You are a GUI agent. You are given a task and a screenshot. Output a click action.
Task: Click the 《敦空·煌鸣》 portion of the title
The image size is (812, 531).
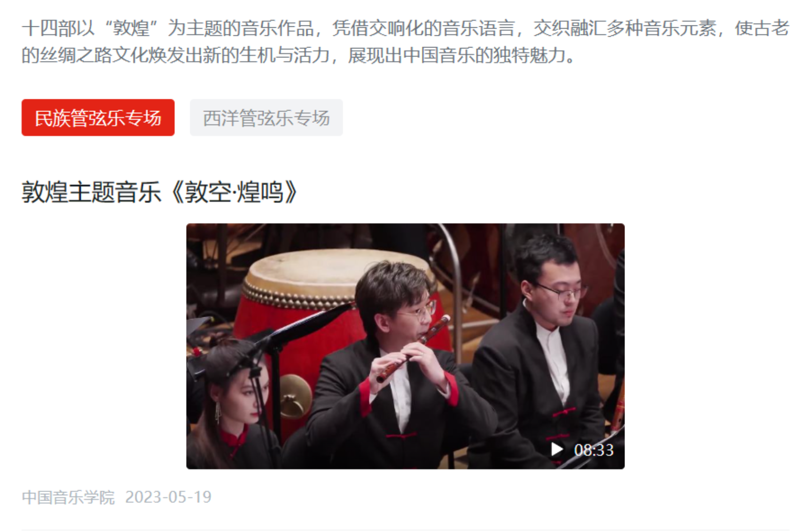pos(234,192)
